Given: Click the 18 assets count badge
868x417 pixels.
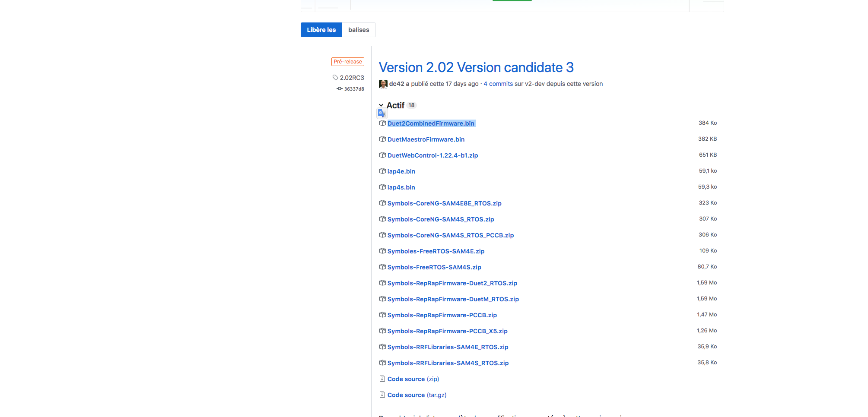Looking at the screenshot, I should tap(411, 105).
